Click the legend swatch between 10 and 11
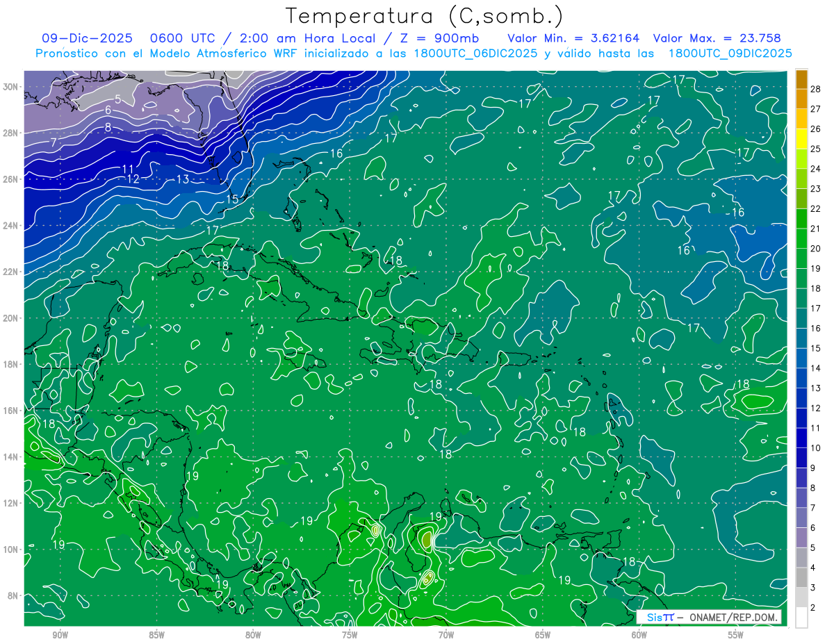 [801, 438]
